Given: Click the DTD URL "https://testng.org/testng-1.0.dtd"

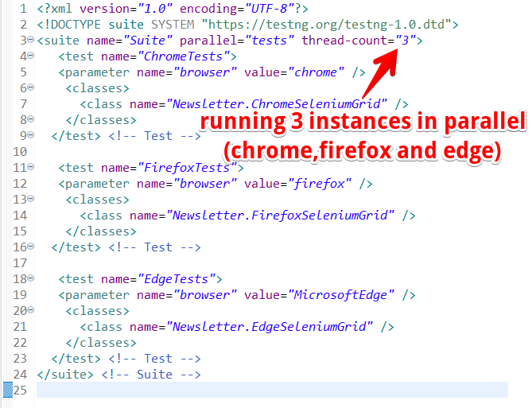Looking at the screenshot, I should pyautogui.click(x=327, y=25).
